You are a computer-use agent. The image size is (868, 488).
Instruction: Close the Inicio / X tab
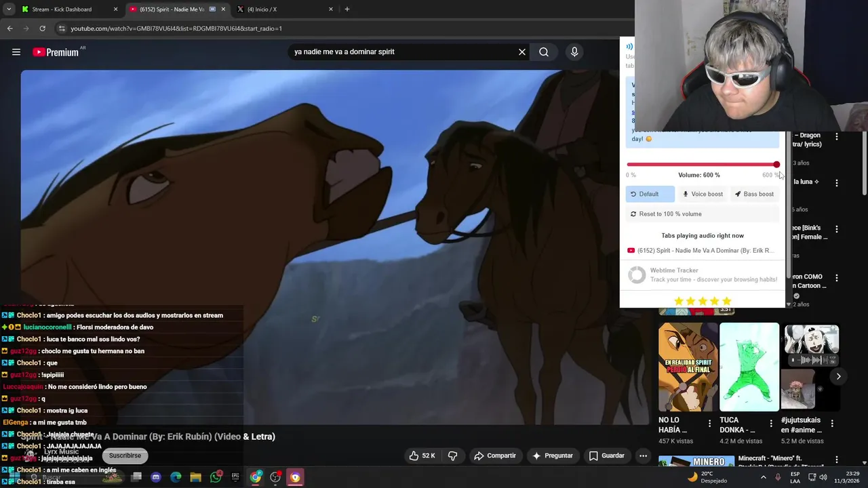point(331,9)
